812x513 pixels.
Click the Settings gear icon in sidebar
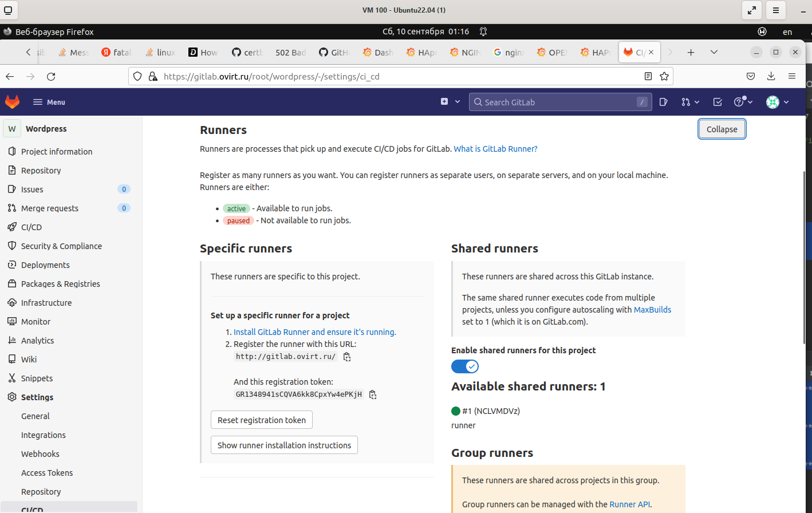11,397
